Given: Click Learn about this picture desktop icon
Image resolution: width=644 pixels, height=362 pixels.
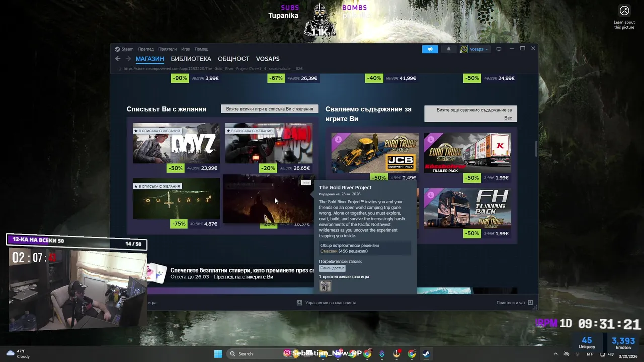Looking at the screenshot, I should click(624, 17).
